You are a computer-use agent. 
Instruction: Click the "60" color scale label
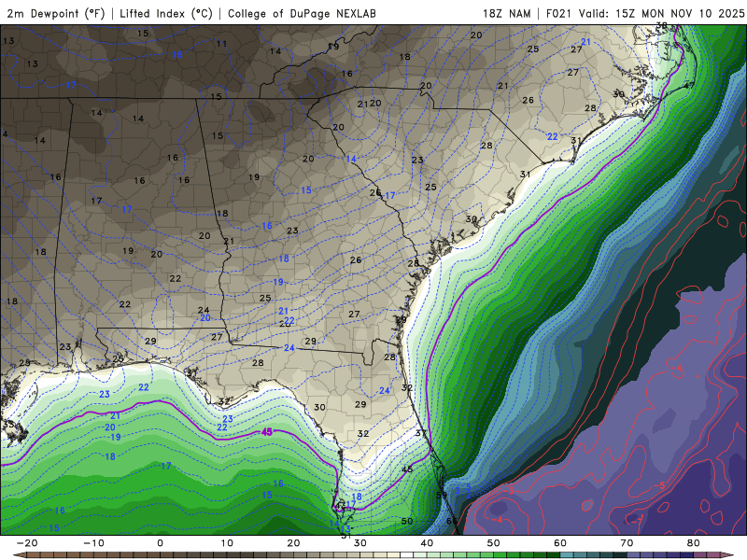(560, 543)
